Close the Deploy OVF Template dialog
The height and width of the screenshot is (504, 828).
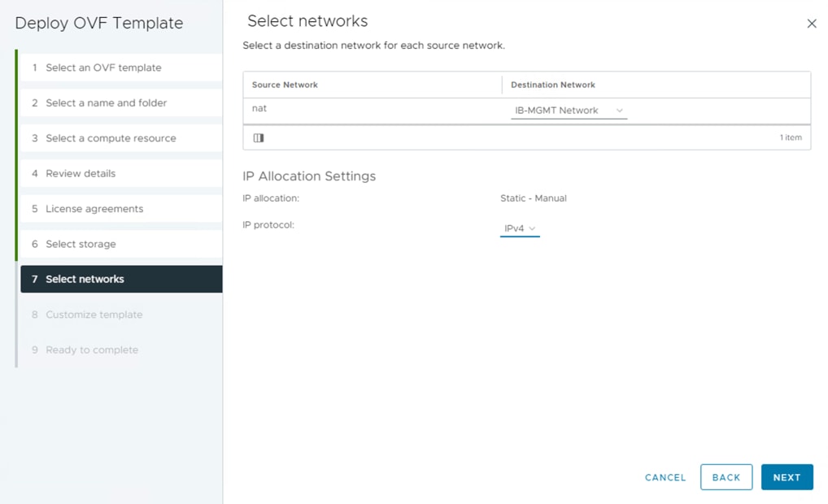811,24
